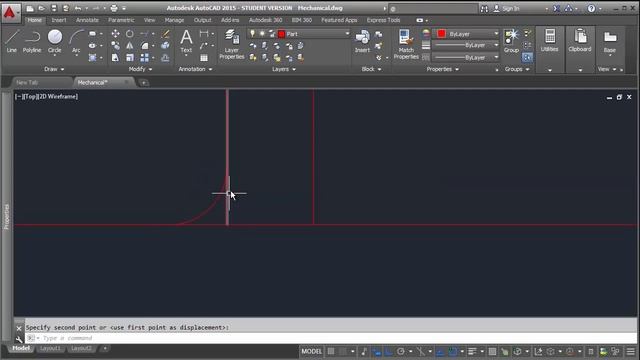
Task: Select the Fillet tool
Action: coord(144,46)
